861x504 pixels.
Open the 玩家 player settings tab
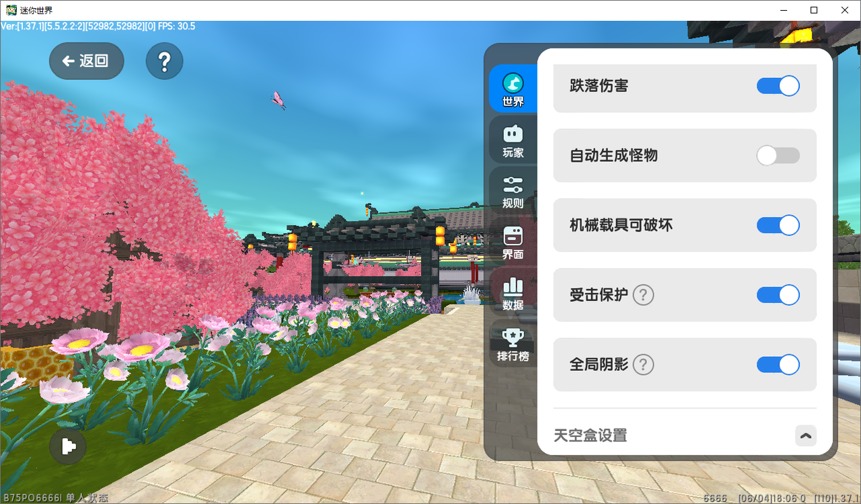(x=513, y=140)
